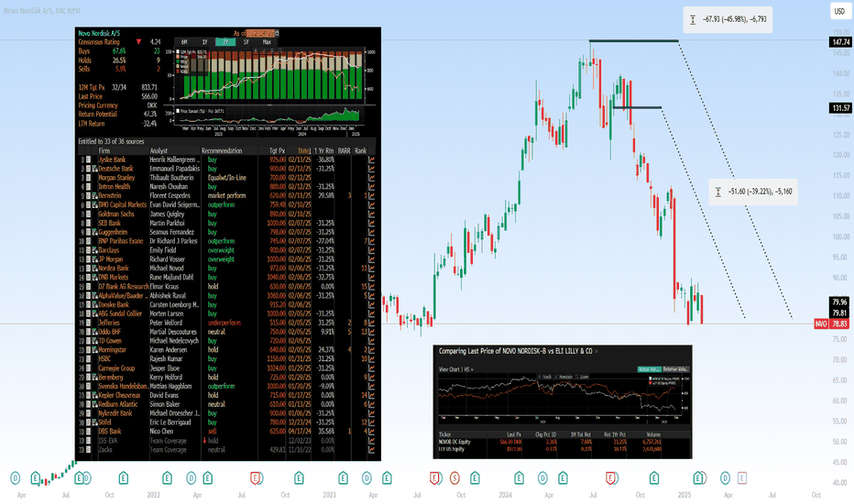Screen dimensions: 854x504
Task: Tick the checkbox on Jyske Bank row
Action: pyautogui.click(x=88, y=159)
